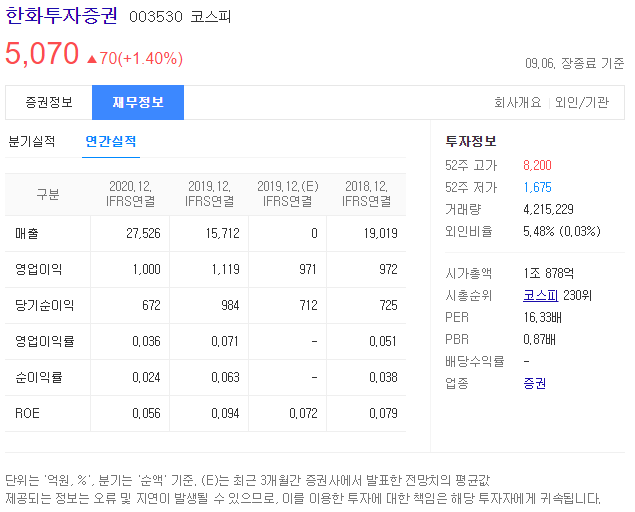
Task: Open the 회사개요 link
Action: (x=518, y=102)
